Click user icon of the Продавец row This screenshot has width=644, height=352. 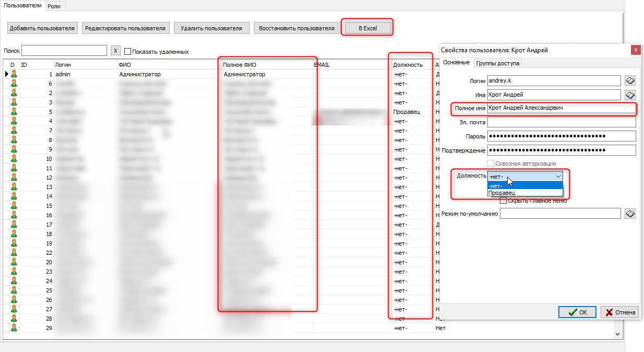tap(14, 112)
